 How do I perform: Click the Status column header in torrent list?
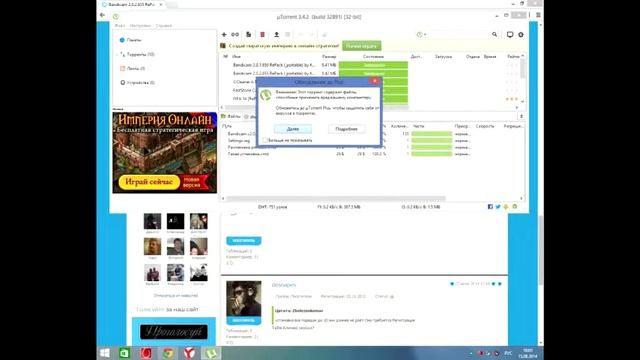tap(373, 56)
